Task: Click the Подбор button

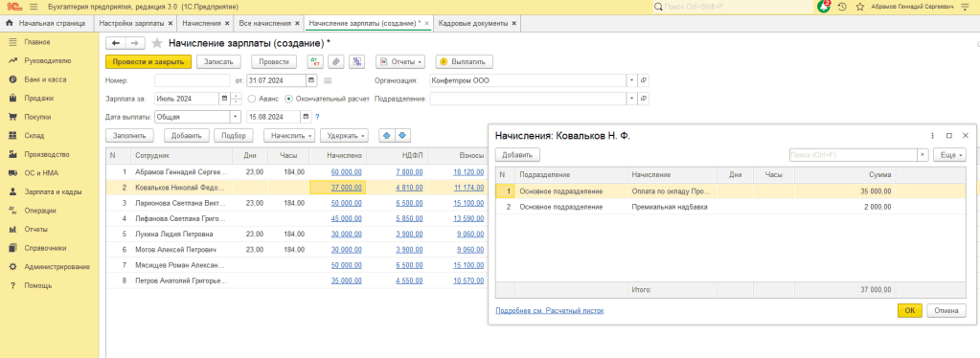Action: [x=233, y=135]
